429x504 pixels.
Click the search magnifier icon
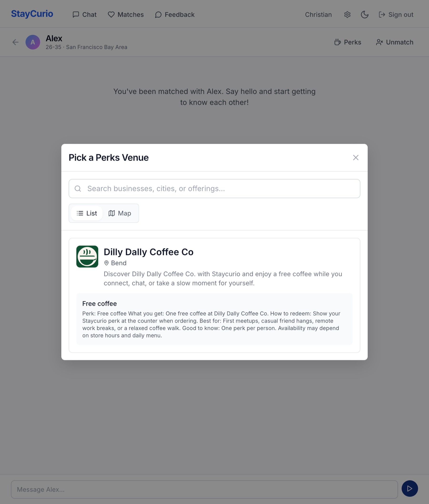pyautogui.click(x=78, y=188)
